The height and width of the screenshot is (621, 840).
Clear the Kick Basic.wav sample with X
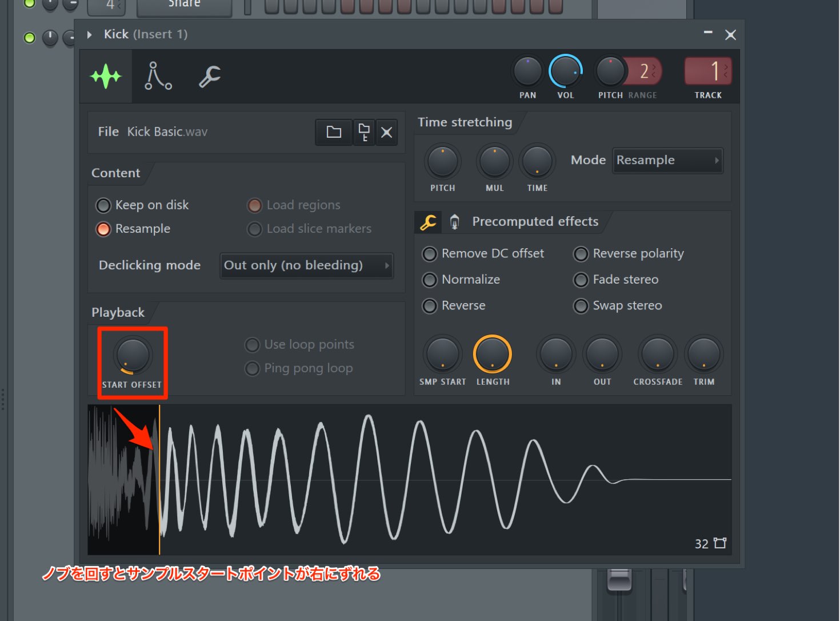(x=387, y=132)
